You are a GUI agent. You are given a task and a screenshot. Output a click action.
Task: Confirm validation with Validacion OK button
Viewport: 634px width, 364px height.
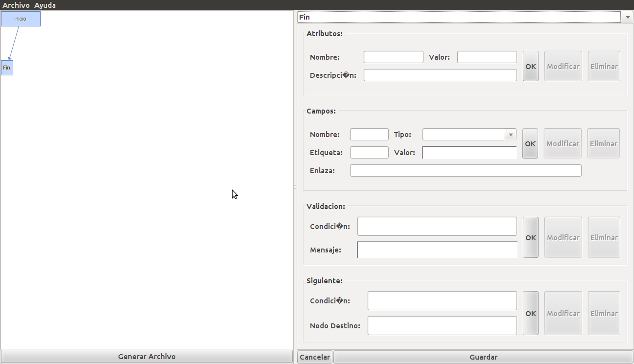point(531,237)
